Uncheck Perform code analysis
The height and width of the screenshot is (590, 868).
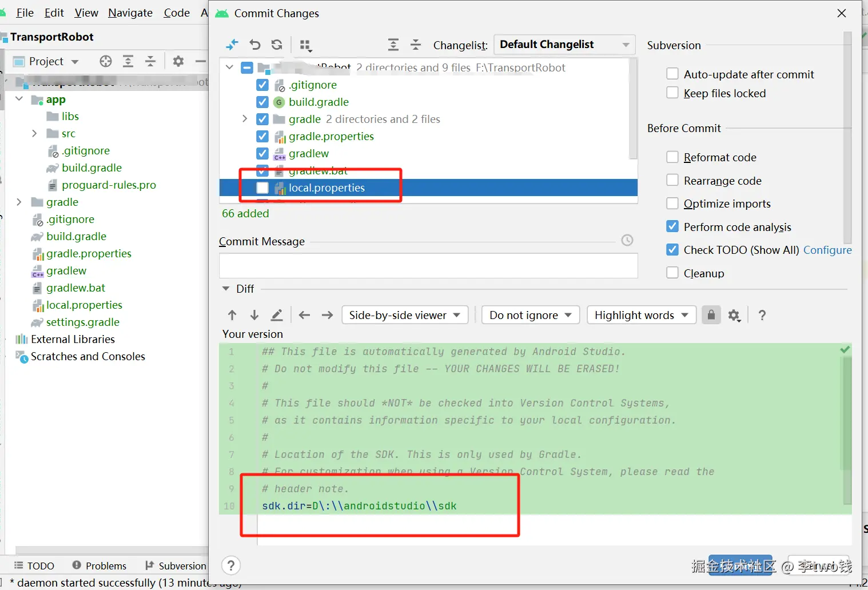point(672,226)
